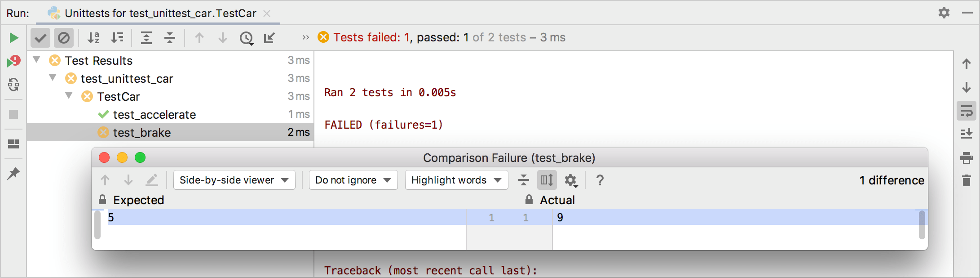Sort tests by duration

[x=117, y=38]
